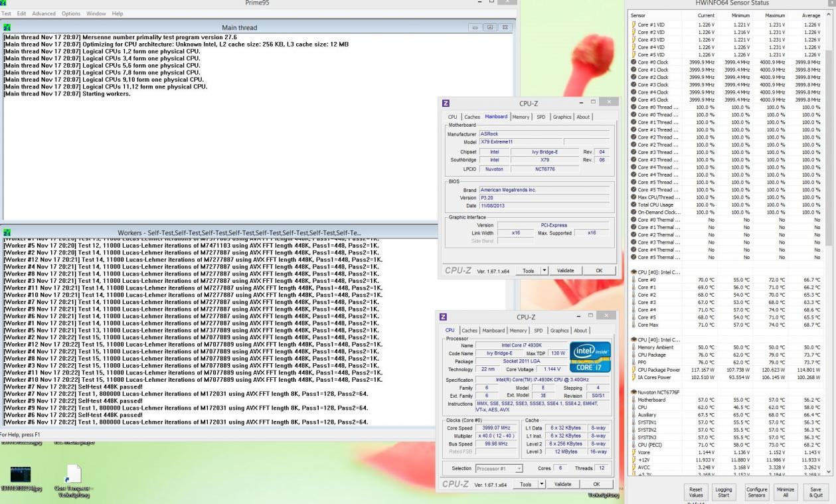The height and width of the screenshot is (504, 836).
Task: Open Tools dropdown arrow in Mainboard CPU-Z window
Action: click(x=544, y=271)
